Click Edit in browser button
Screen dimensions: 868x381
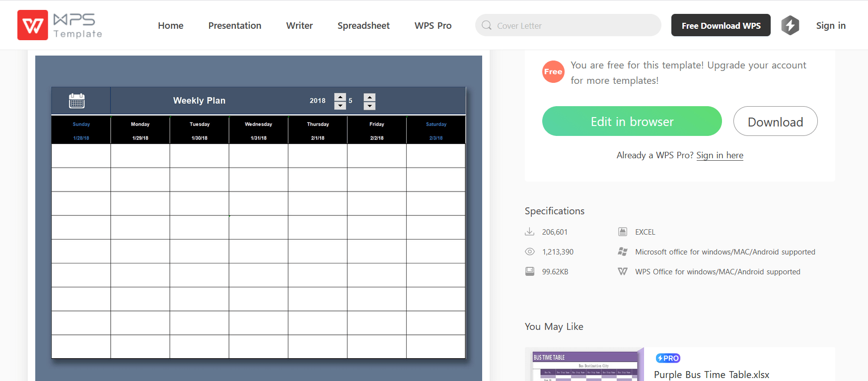pyautogui.click(x=632, y=122)
